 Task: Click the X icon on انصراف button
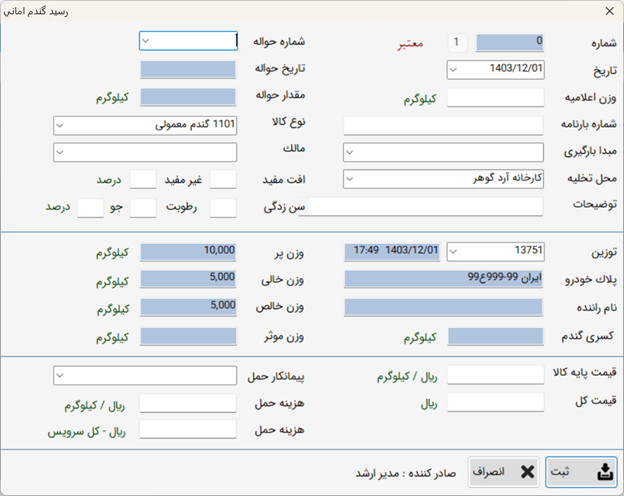pyautogui.click(x=527, y=472)
